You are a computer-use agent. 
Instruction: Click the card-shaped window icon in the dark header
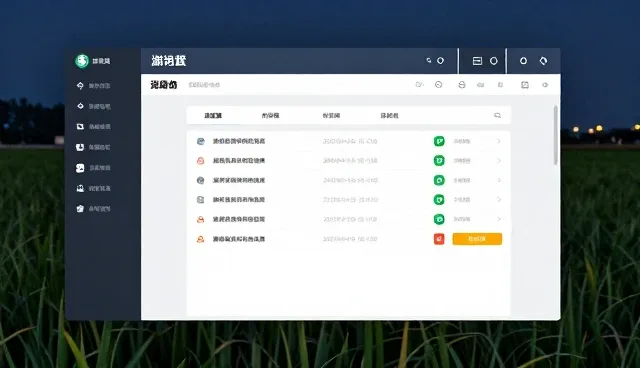click(477, 61)
